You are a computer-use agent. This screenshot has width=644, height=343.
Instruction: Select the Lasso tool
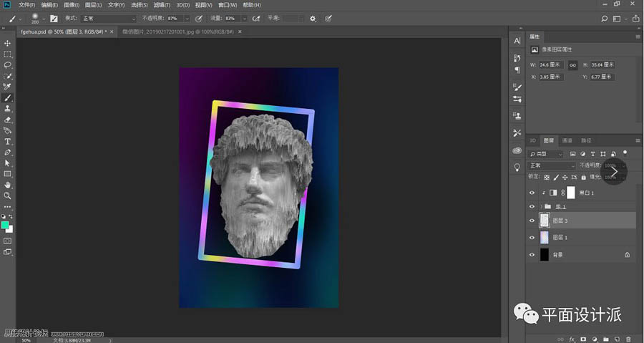coord(8,65)
